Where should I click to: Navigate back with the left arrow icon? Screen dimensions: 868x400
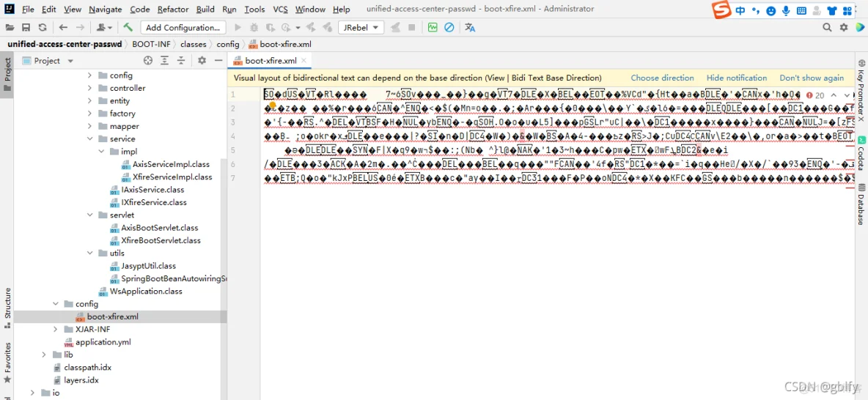pyautogui.click(x=63, y=27)
